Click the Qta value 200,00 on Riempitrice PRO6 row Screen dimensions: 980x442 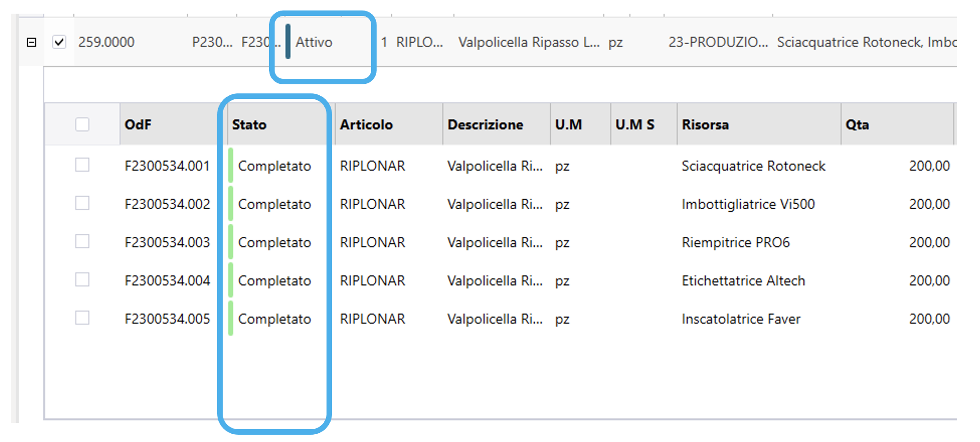[929, 242]
